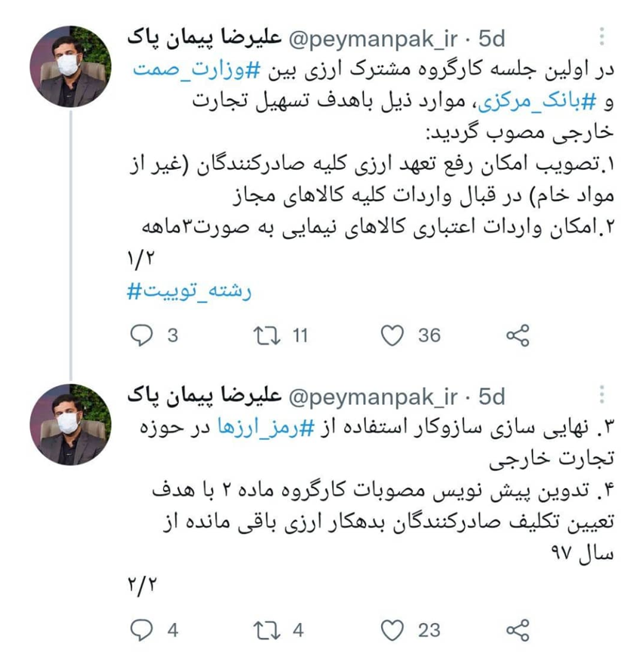643x672 pixels.
Task: Open reply icon on first tweet
Action: pos(142,336)
